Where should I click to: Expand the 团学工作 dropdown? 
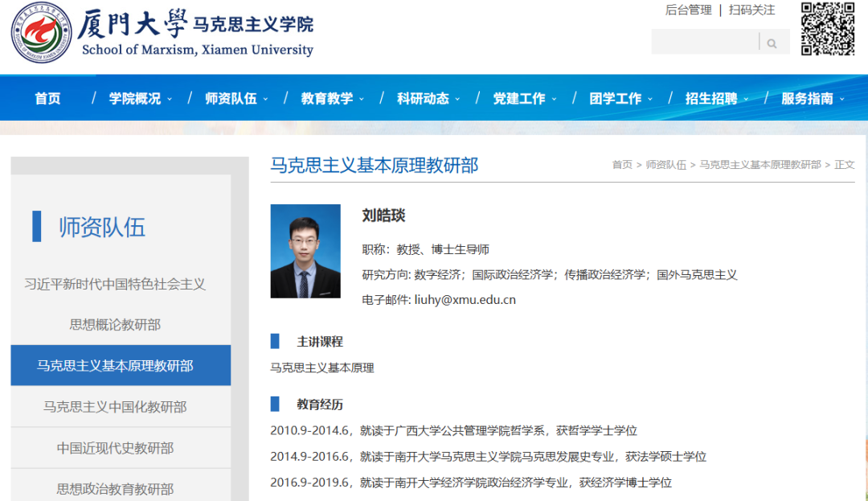coord(620,98)
